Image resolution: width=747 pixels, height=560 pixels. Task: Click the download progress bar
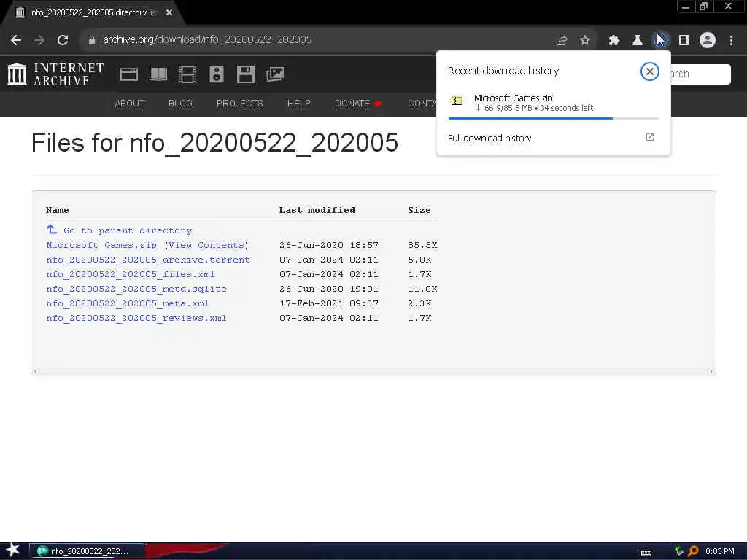coord(554,118)
